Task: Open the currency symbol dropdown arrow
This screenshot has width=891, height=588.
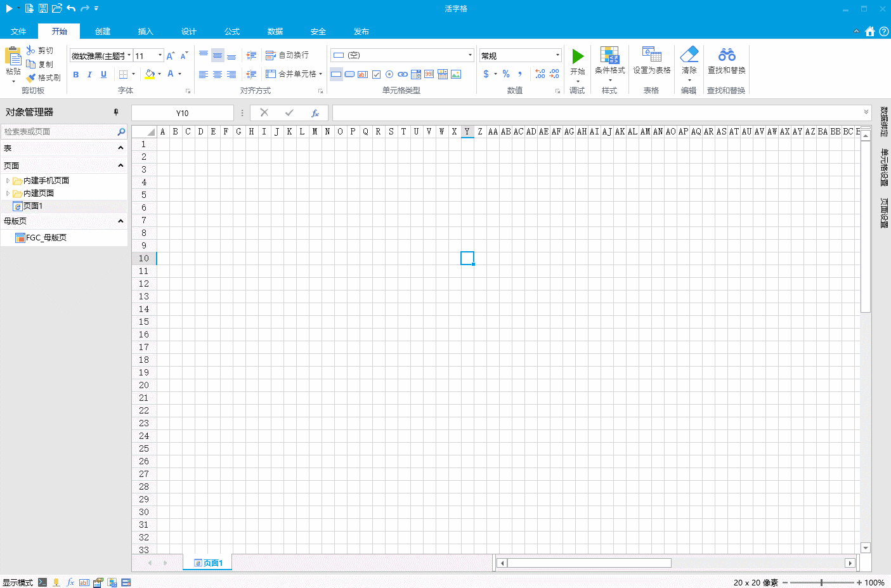Action: point(495,74)
